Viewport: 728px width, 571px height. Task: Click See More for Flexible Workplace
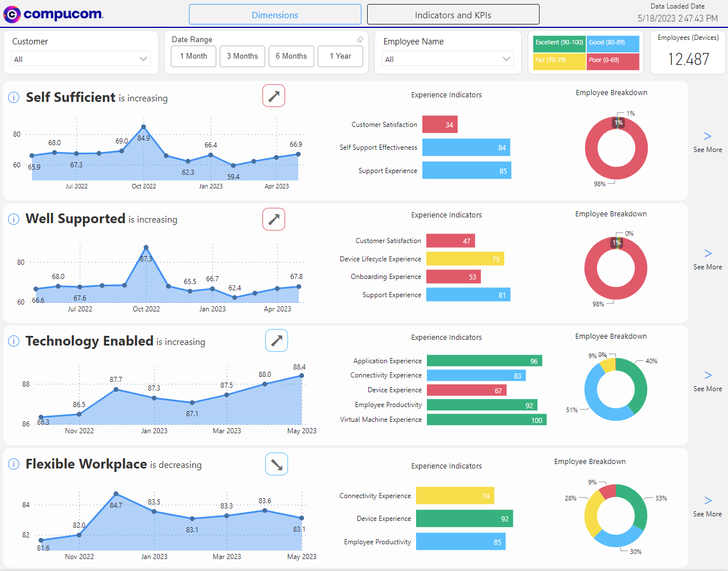(708, 507)
